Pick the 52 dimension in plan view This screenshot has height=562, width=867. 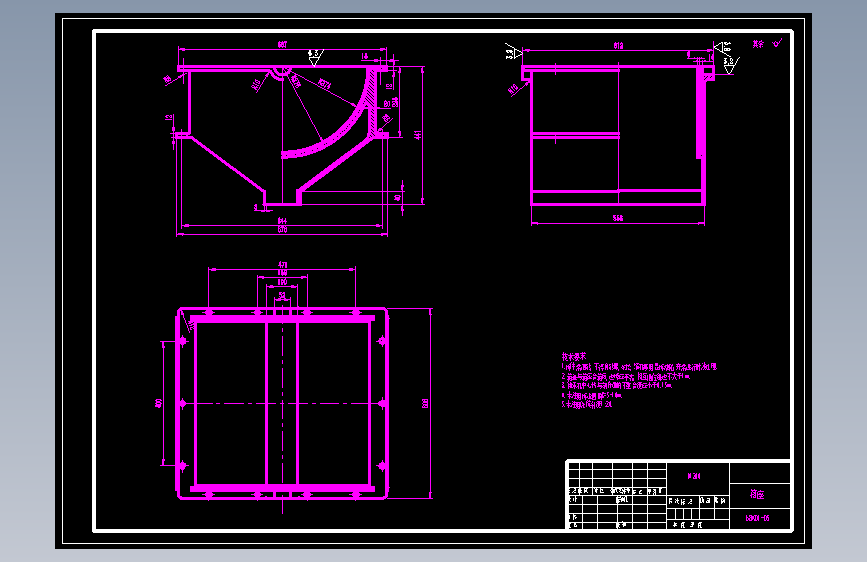click(283, 295)
